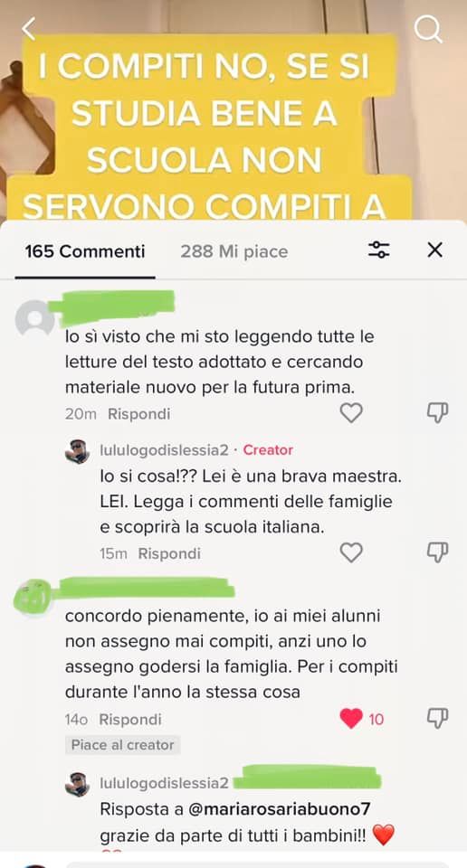Unlike the comment with 10 likes
The image size is (467, 868).
[x=350, y=719]
